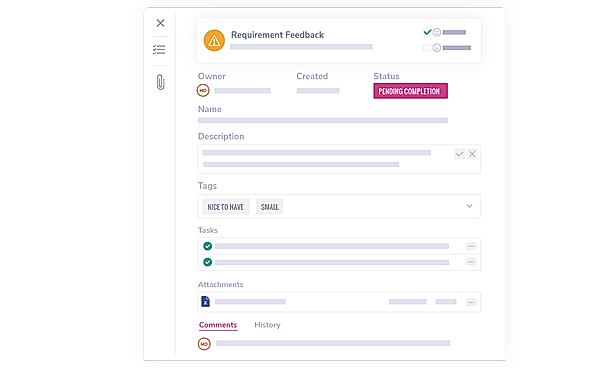
Task: Click inside the Description text box
Action: [x=339, y=159]
